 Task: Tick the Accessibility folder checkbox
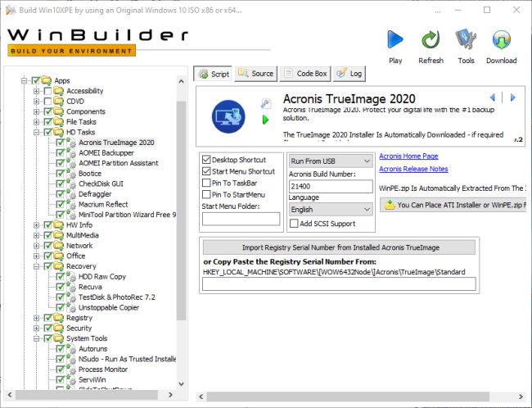[x=47, y=91]
